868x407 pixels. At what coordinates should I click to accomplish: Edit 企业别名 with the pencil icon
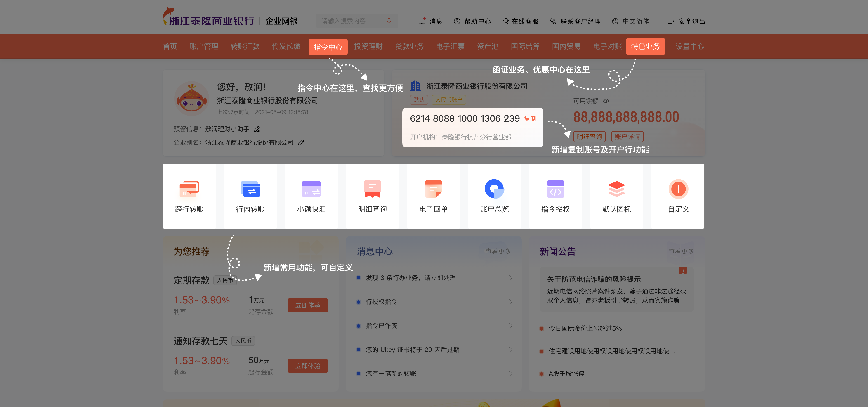[301, 143]
